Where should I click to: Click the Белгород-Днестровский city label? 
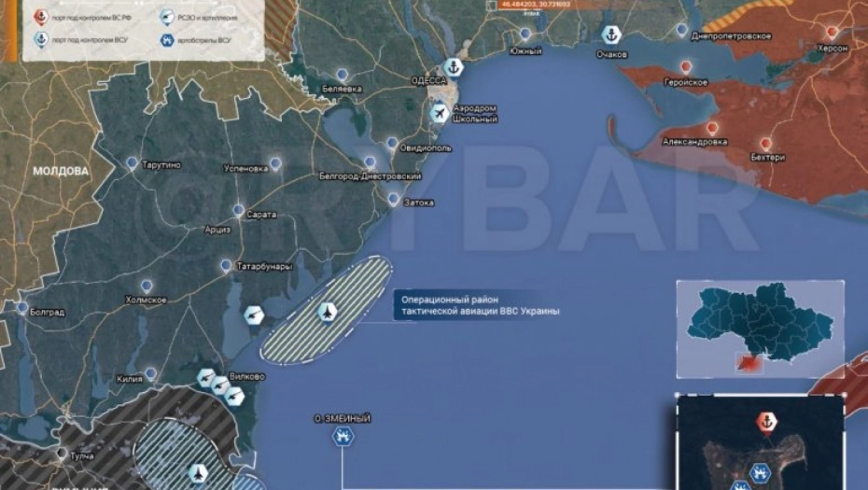(370, 175)
